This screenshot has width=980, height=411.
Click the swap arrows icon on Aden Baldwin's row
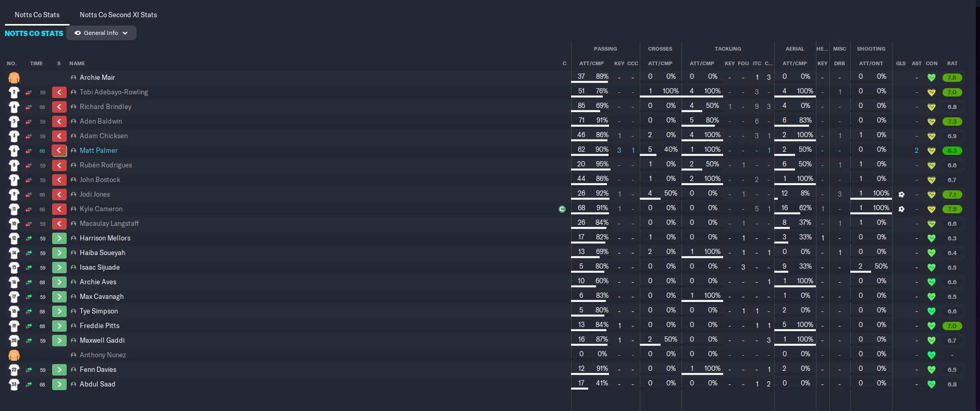point(29,122)
